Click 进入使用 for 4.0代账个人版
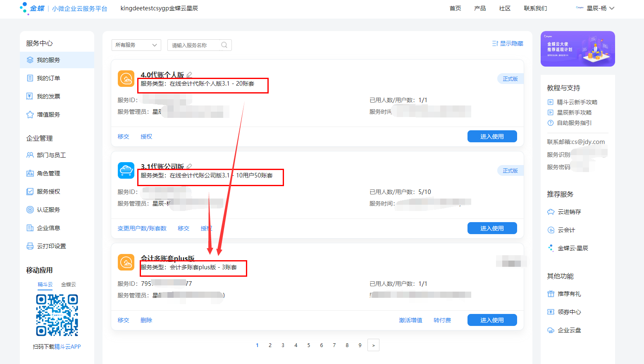The width and height of the screenshot is (644, 364). (x=492, y=136)
